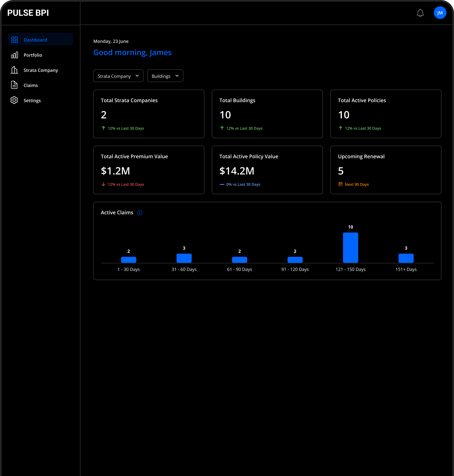Go to Dashboard in the sidebar
This screenshot has width=454, height=476.
click(40, 39)
